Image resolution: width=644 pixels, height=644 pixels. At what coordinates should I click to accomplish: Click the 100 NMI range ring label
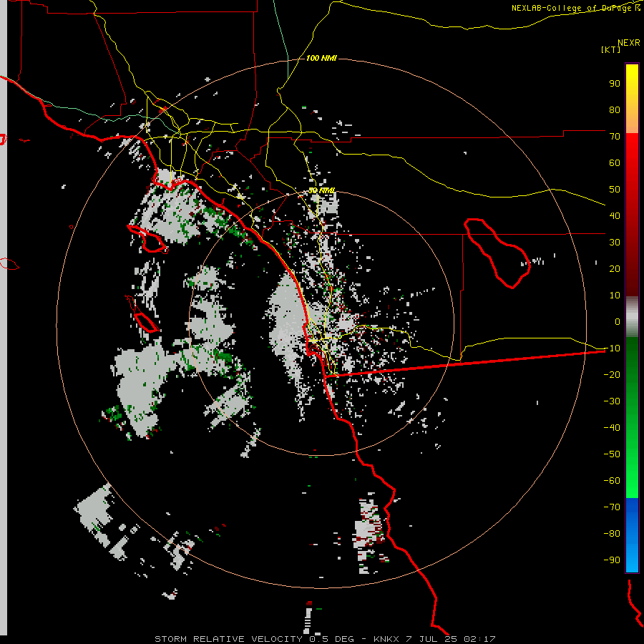[321, 58]
